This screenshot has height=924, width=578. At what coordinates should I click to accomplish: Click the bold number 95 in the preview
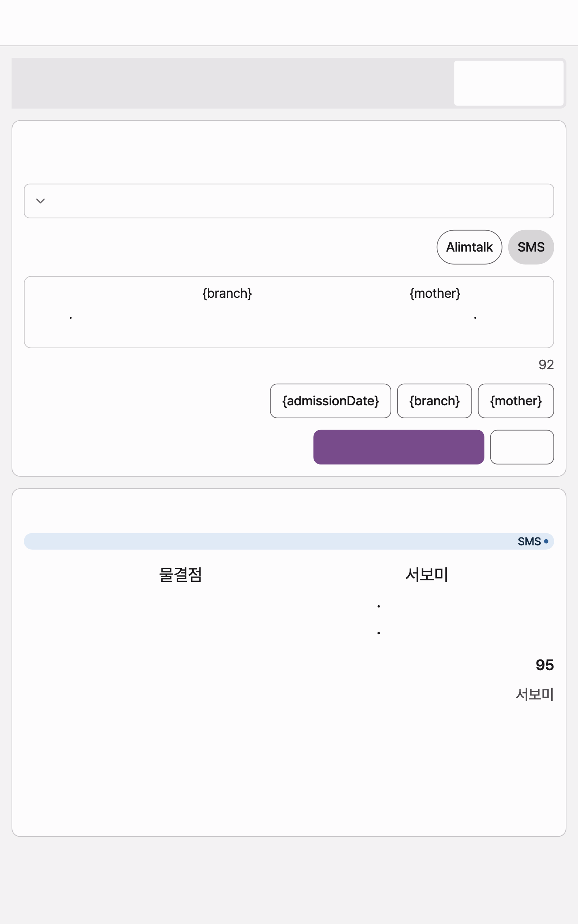[545, 665]
